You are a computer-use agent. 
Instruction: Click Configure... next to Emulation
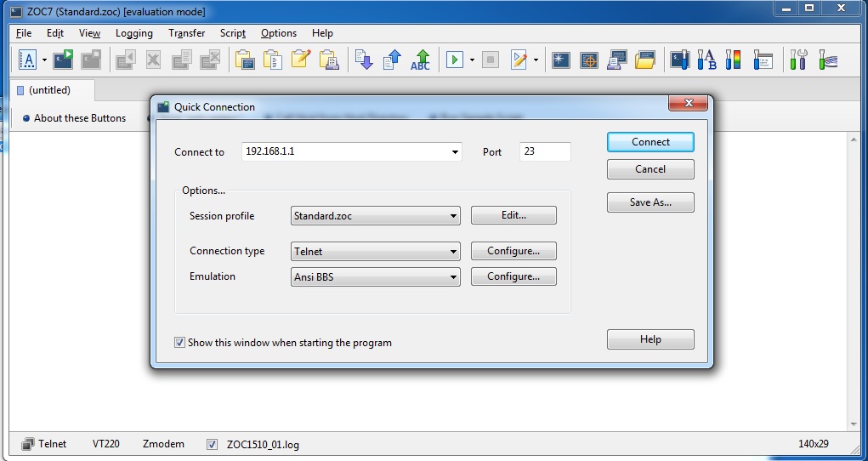[x=513, y=276]
